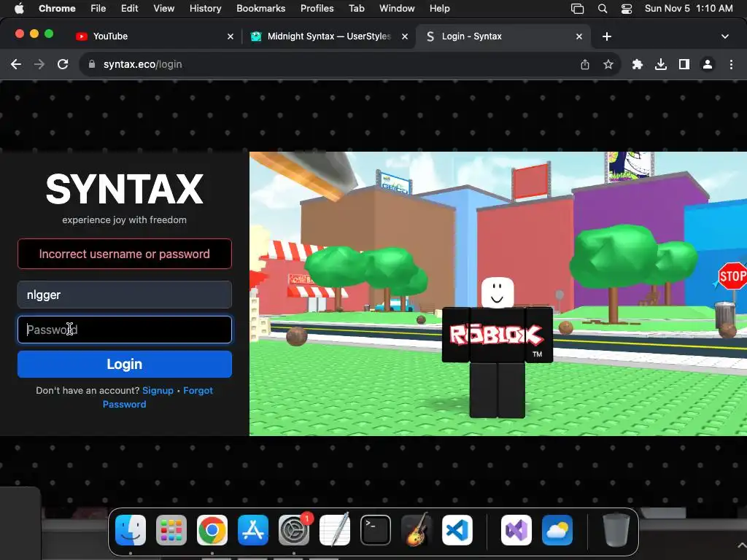Click the "Incorrect username or password" message
The height and width of the screenshot is (560, 747).
[x=124, y=254]
